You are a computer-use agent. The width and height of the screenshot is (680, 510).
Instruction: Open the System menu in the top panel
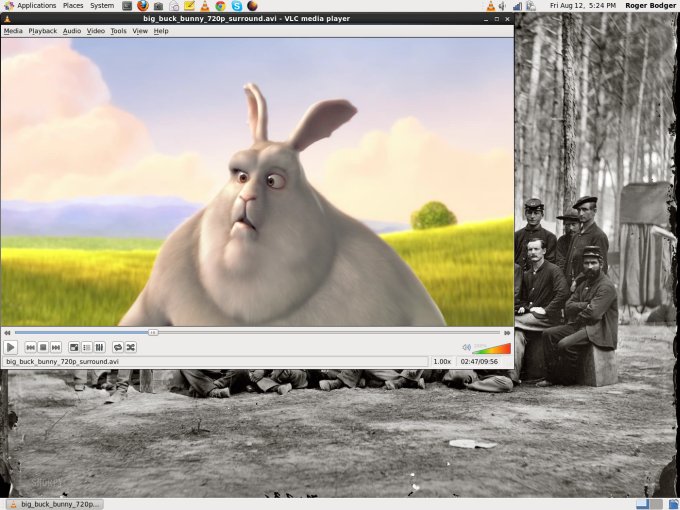102,6
